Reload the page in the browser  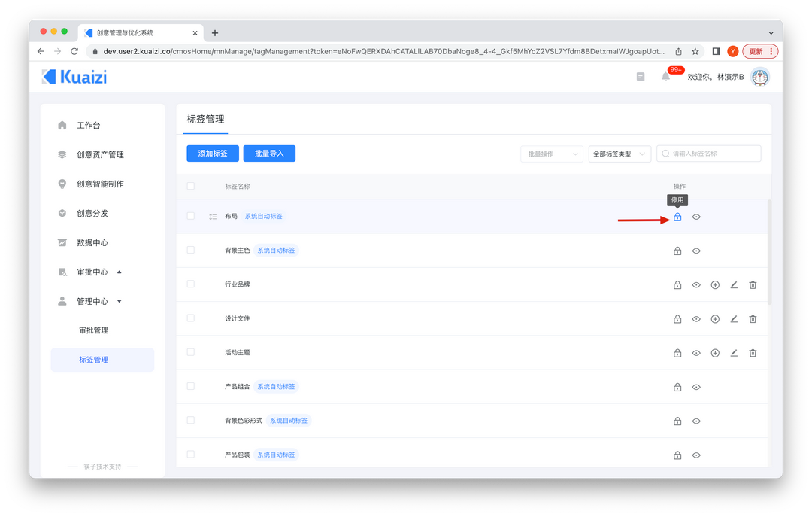[x=74, y=51]
